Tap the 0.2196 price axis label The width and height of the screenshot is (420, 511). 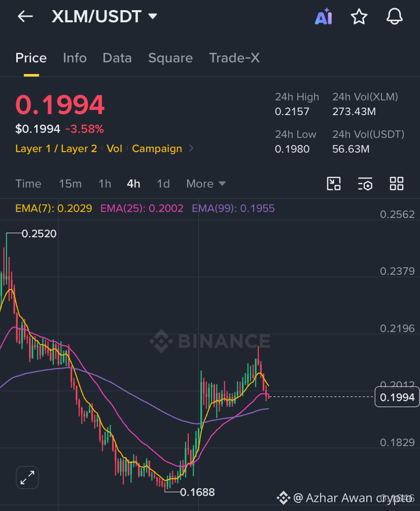pos(397,328)
